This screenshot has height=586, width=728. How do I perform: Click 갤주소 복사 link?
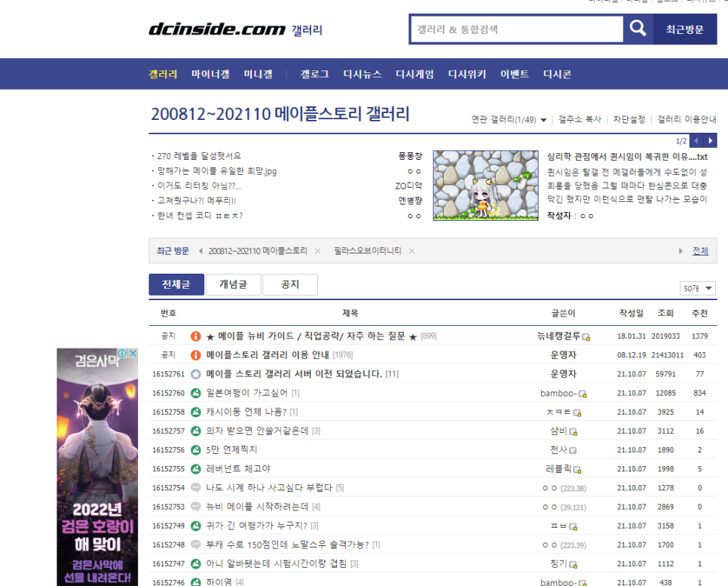(x=580, y=119)
